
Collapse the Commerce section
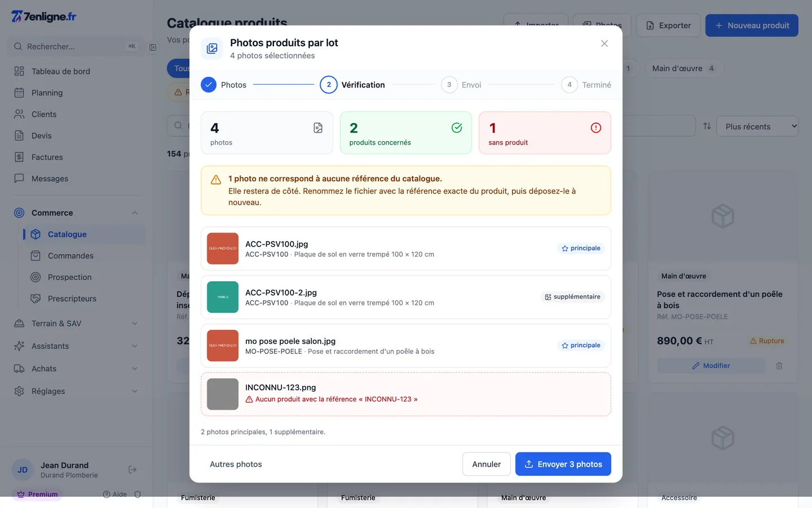tap(76, 213)
